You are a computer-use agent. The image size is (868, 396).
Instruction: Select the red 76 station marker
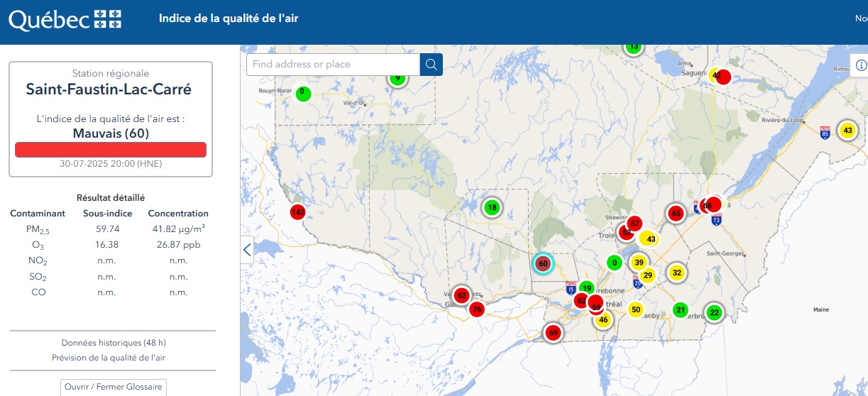[477, 309]
